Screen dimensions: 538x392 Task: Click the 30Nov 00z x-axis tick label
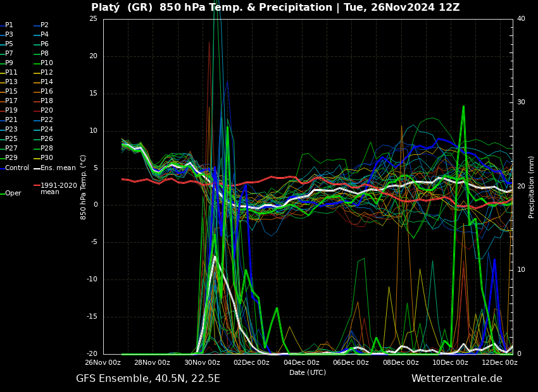coord(202,363)
